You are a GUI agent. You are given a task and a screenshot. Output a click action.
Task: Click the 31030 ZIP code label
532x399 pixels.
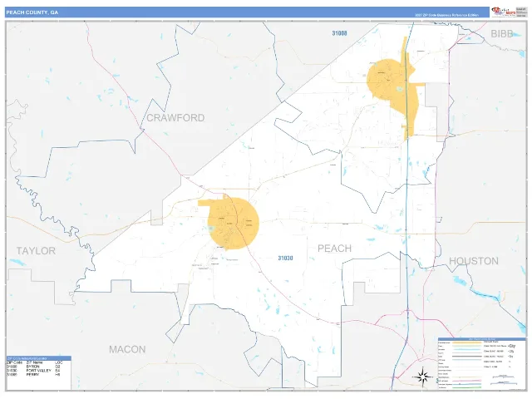[x=285, y=259]
